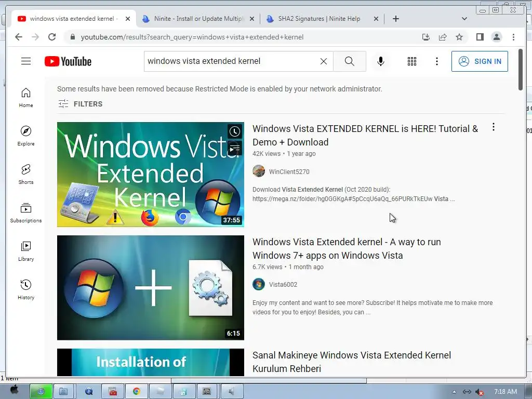The width and height of the screenshot is (532, 399).
Task: Close the YouTube results tab
Action: point(128,19)
